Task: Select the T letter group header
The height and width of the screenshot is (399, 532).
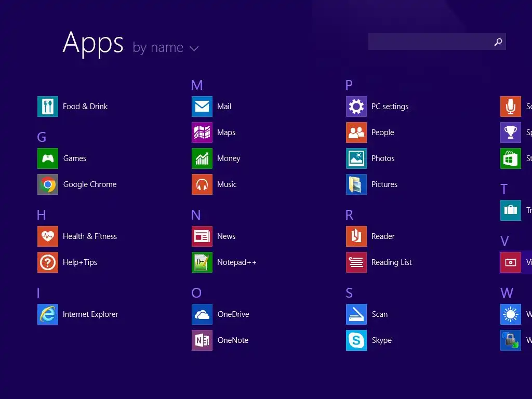Action: point(504,189)
